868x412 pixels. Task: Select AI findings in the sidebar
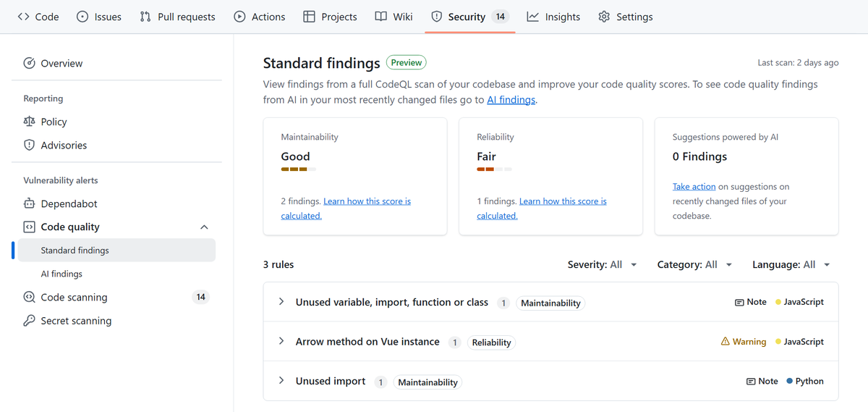point(61,274)
